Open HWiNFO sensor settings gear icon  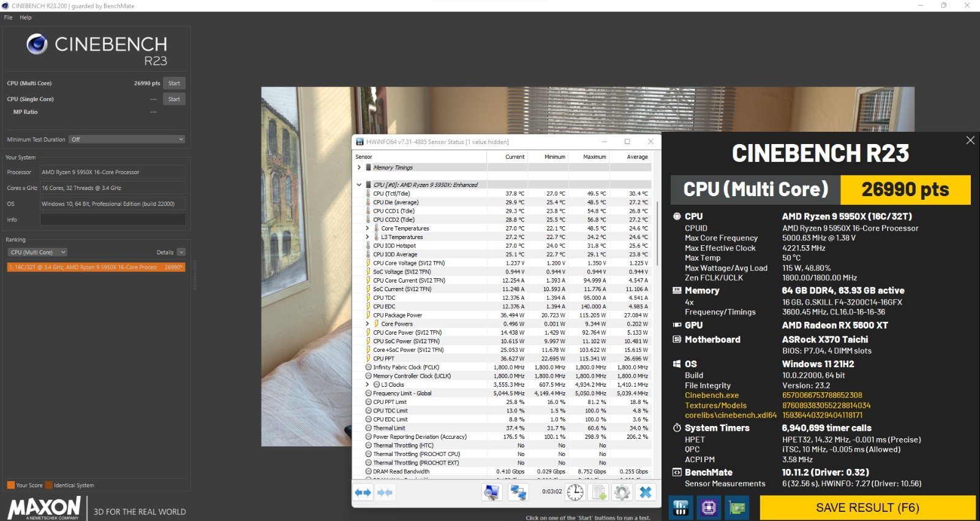[x=622, y=492]
